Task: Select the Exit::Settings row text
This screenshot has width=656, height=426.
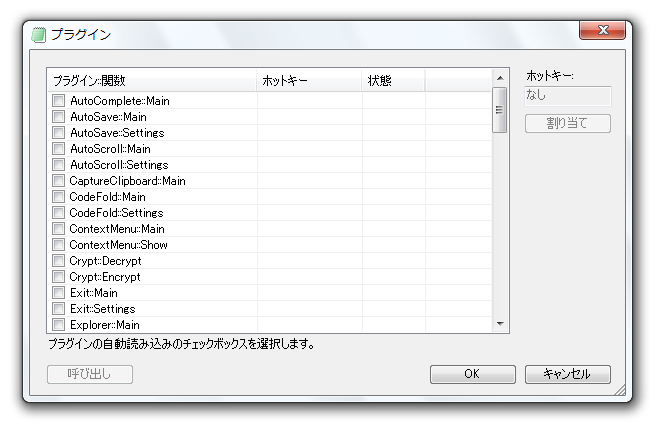Action: (102, 309)
